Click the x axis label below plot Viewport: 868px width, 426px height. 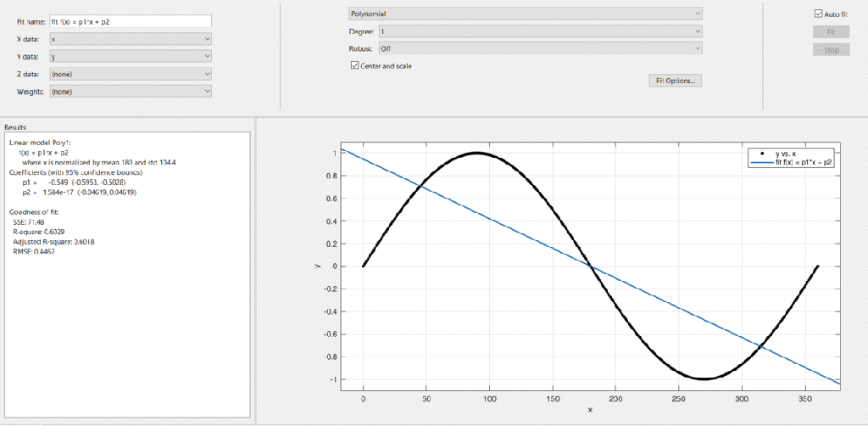tap(590, 410)
